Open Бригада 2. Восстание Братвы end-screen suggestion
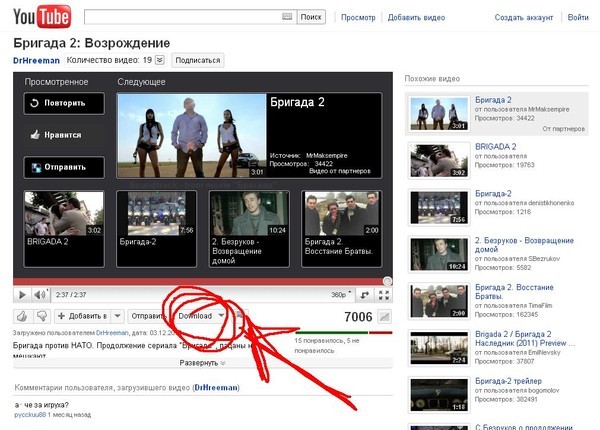Screen dimensions: 600x430 click(x=342, y=229)
